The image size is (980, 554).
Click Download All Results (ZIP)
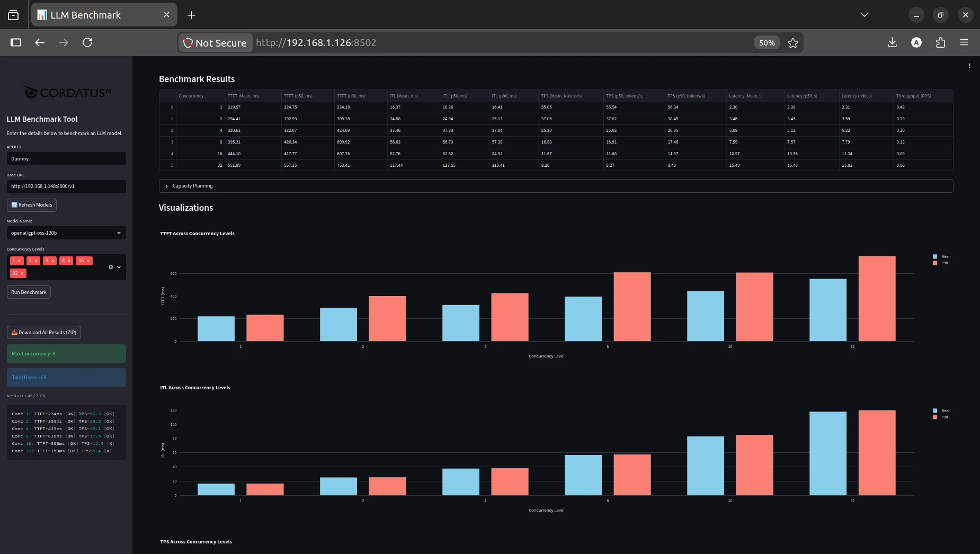44,333
